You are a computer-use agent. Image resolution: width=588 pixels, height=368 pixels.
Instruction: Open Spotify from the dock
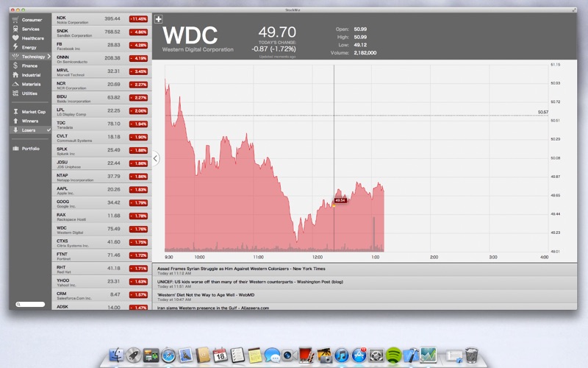coord(394,355)
